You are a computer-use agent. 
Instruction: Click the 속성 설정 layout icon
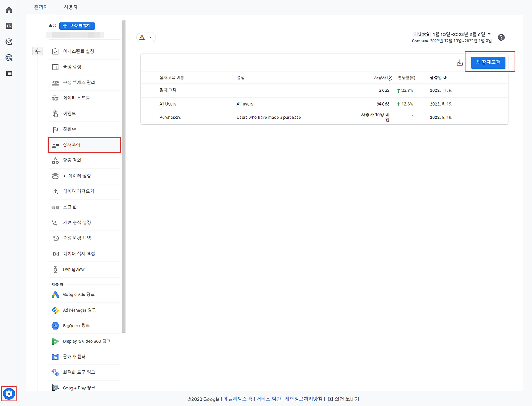point(55,67)
